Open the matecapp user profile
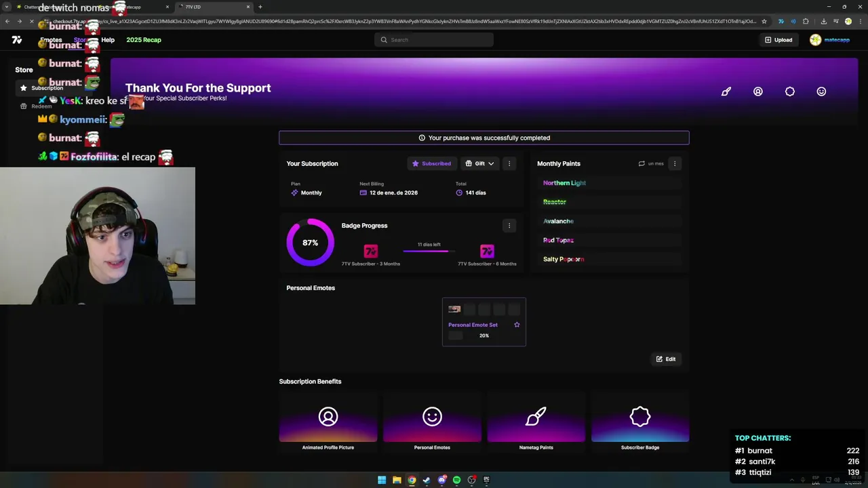The image size is (868, 488). click(x=829, y=40)
